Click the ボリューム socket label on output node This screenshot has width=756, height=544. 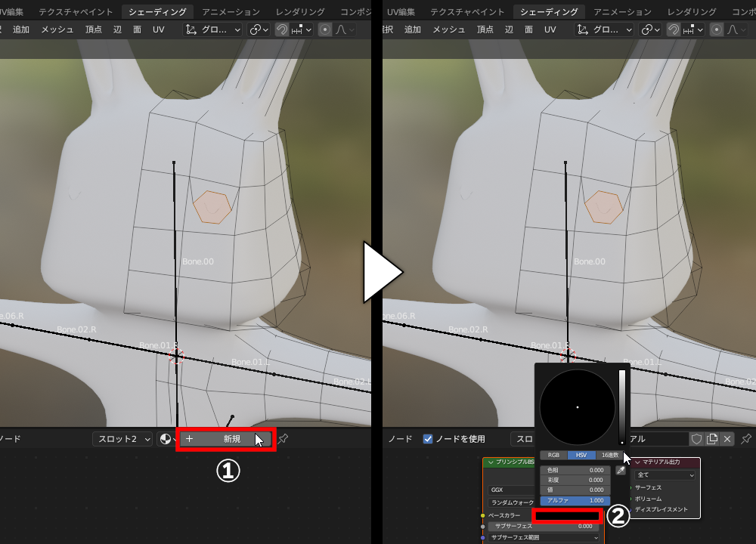click(x=648, y=499)
